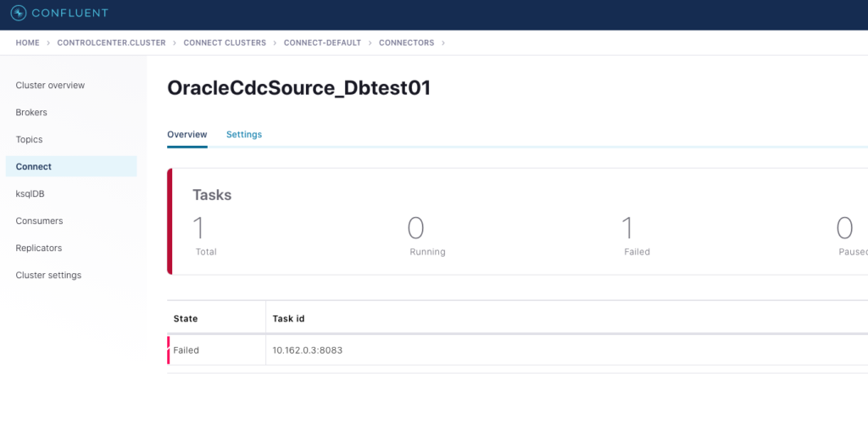Expand chevron after CONNECTORS breadcrumb
The image size is (868, 441).
pyautogui.click(x=443, y=42)
